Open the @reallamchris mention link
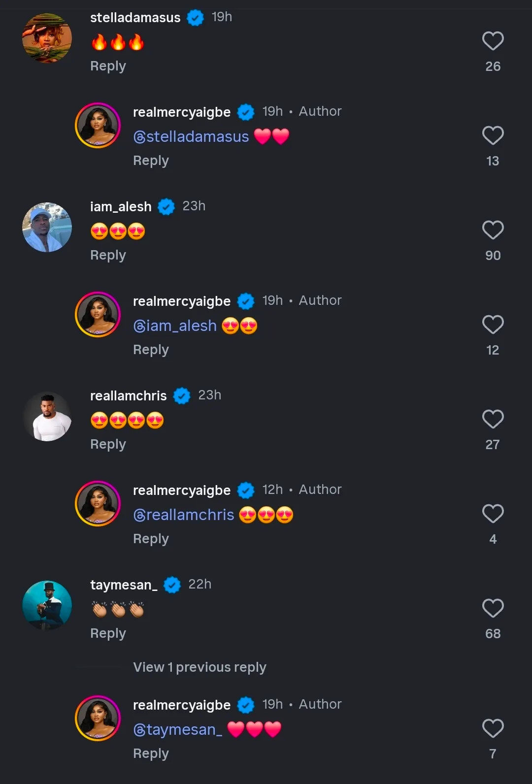Screen dimensions: 532x784 point(184,515)
